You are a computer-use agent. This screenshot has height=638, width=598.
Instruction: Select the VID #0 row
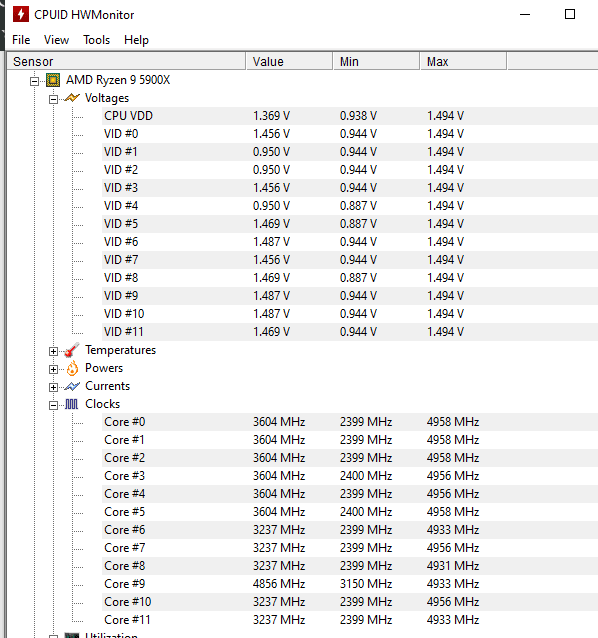coord(350,134)
